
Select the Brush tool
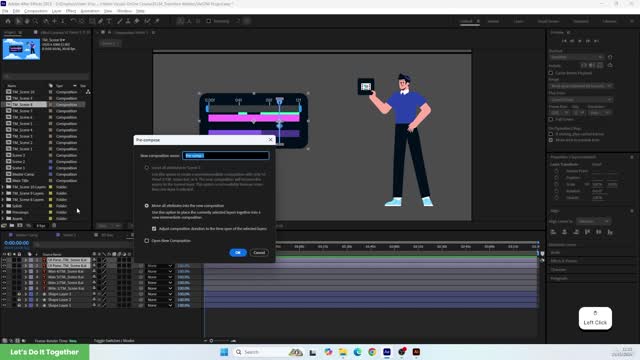tap(120, 21)
